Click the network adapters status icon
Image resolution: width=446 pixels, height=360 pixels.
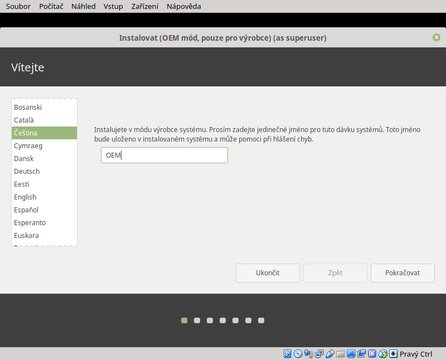pos(319,354)
